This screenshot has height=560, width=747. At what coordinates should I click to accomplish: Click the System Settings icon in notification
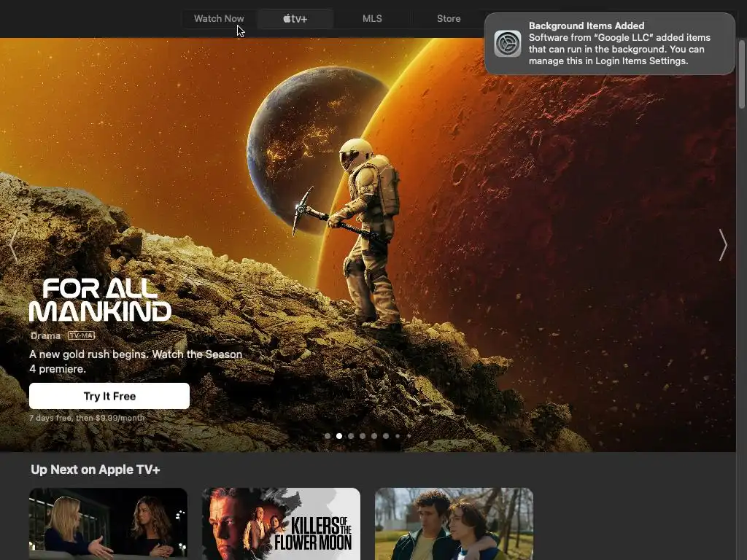coord(507,43)
